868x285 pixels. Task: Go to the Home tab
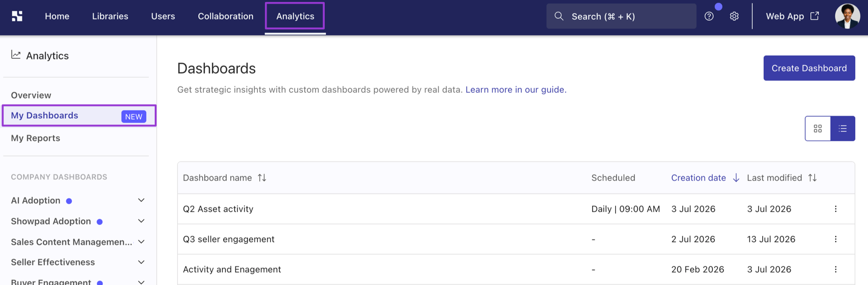pyautogui.click(x=57, y=16)
